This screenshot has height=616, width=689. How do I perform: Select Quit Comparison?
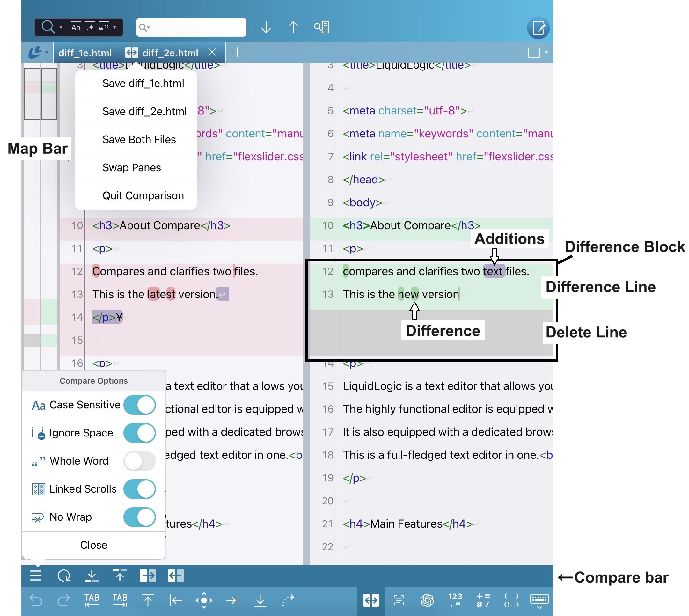(x=143, y=195)
